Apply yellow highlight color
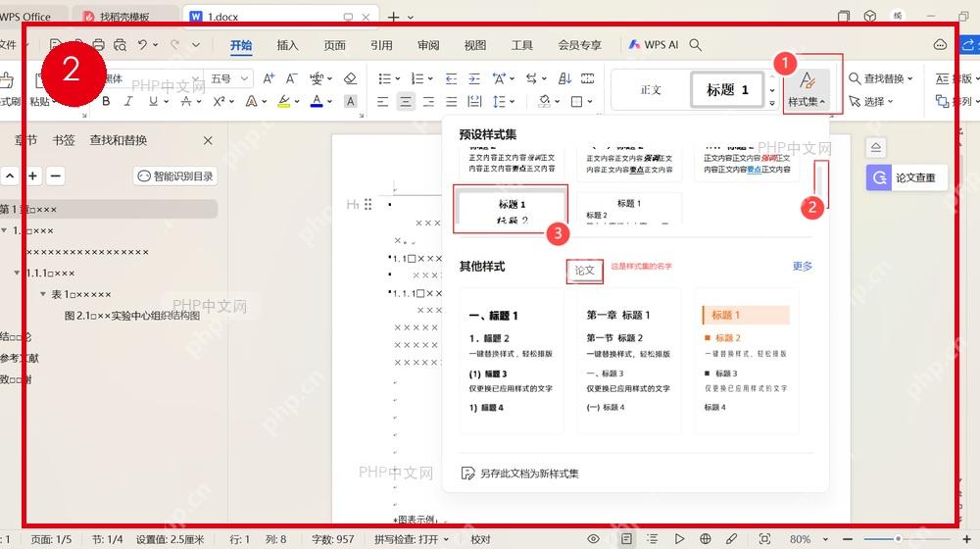The height and width of the screenshot is (549, 980). coord(284,101)
